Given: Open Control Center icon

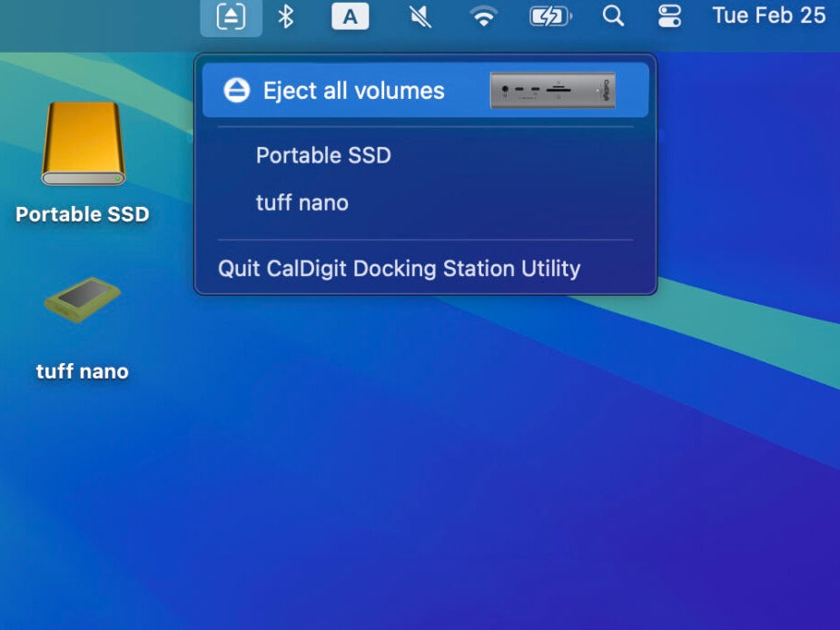Looking at the screenshot, I should tap(669, 16).
